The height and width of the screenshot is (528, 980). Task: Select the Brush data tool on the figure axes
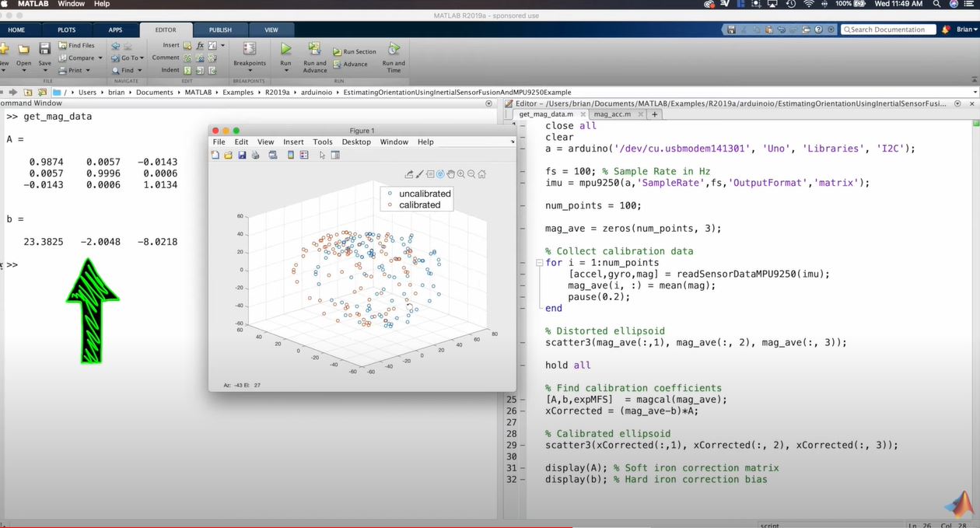click(x=419, y=174)
